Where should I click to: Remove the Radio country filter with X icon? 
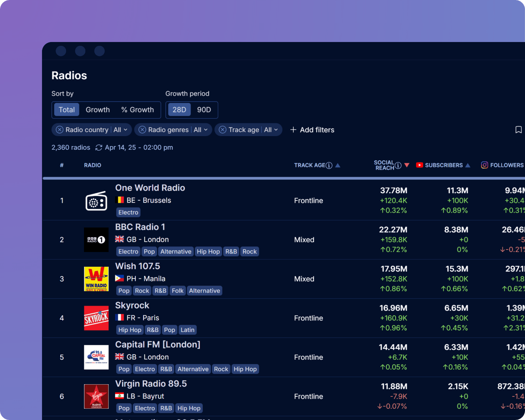[59, 130]
